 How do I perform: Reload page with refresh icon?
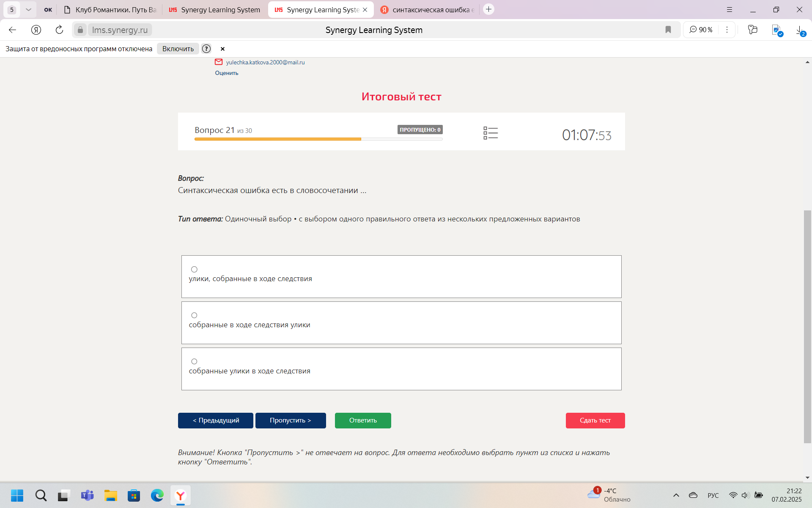pyautogui.click(x=59, y=30)
